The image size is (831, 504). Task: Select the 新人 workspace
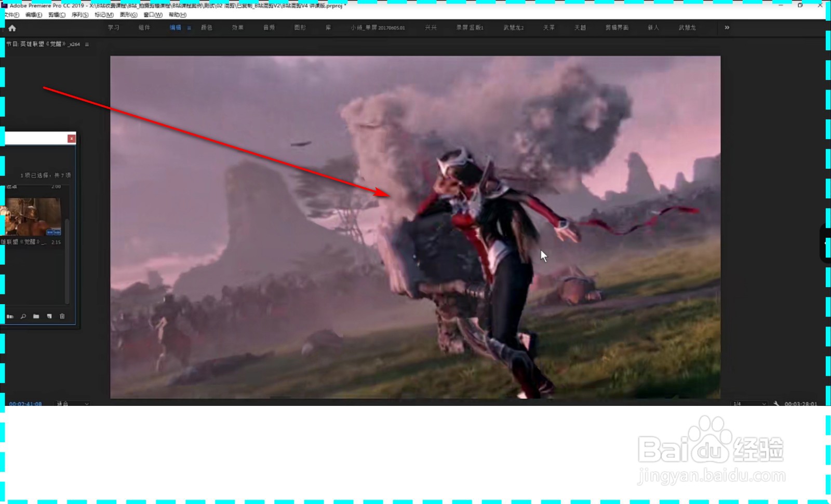pyautogui.click(x=653, y=28)
